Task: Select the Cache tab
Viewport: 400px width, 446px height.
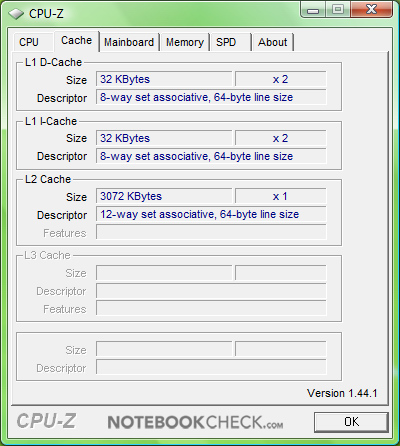Action: [76, 41]
